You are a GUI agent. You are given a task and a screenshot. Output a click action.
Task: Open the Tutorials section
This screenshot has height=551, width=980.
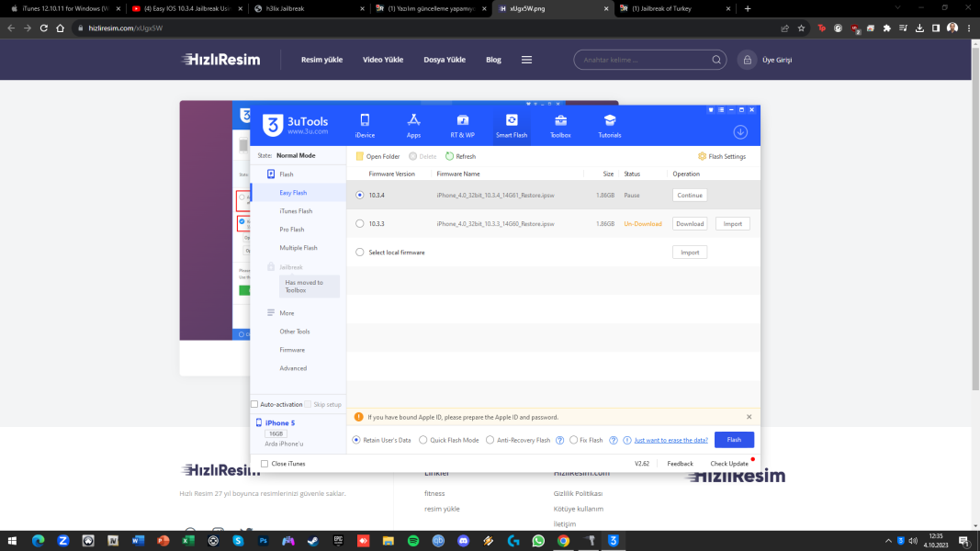click(x=609, y=125)
